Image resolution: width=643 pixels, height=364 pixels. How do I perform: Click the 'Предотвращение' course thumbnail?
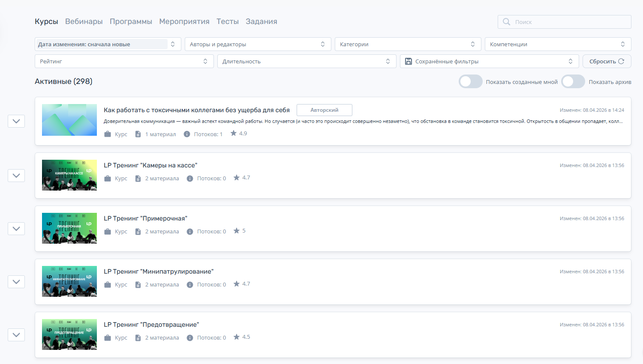click(69, 334)
